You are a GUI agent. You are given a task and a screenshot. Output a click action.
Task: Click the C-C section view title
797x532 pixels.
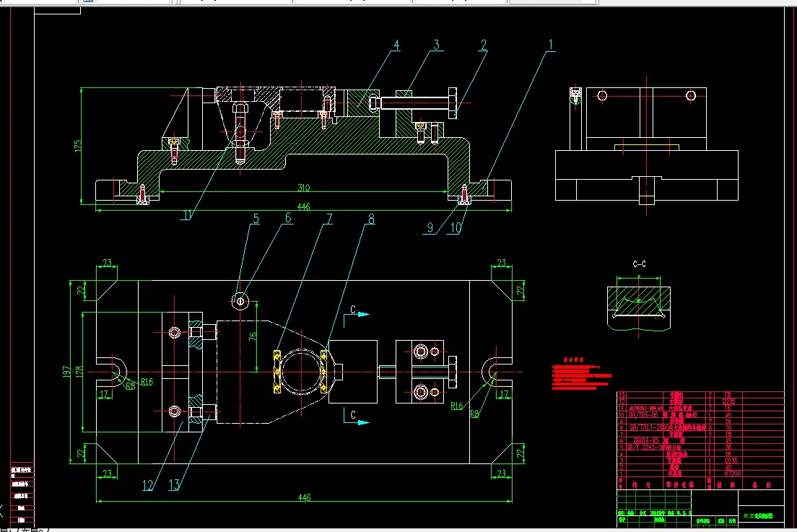pyautogui.click(x=639, y=263)
